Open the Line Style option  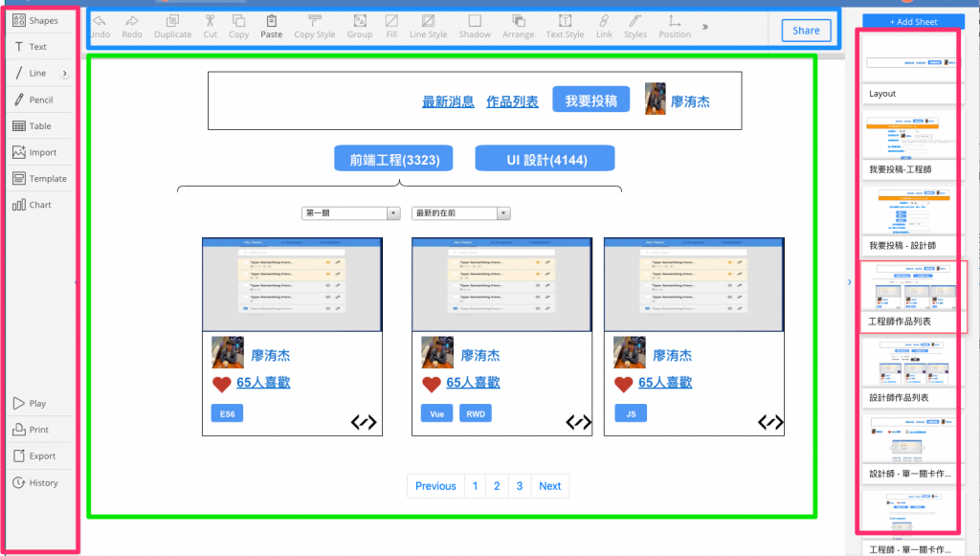tap(428, 27)
